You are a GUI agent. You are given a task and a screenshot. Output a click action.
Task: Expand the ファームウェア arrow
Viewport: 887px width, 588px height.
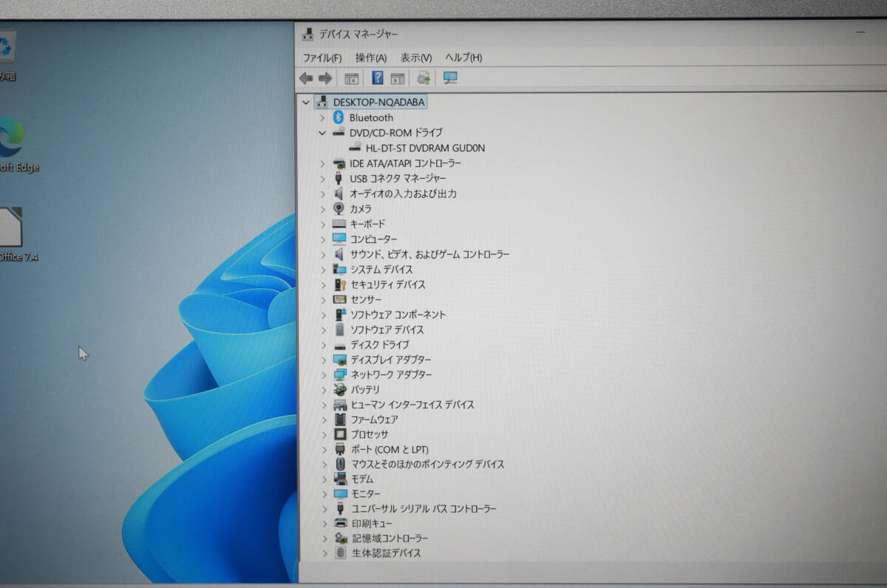click(324, 420)
